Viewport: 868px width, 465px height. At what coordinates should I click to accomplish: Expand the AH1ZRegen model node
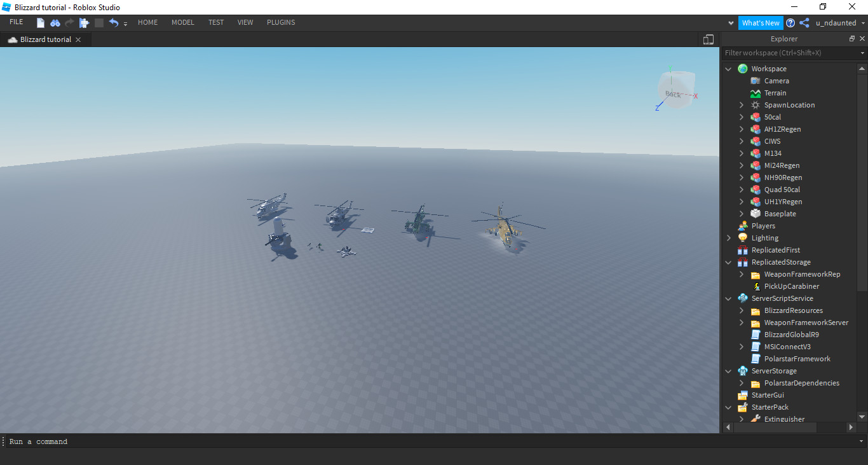point(741,129)
